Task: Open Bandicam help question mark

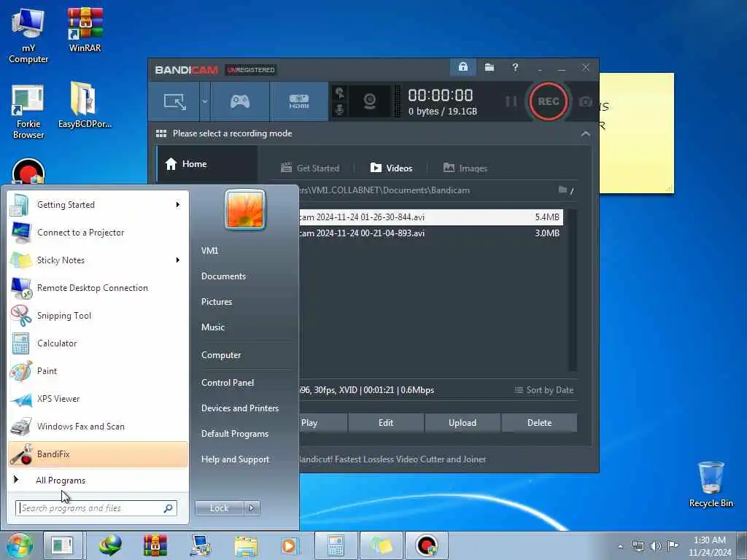Action: 515,67
